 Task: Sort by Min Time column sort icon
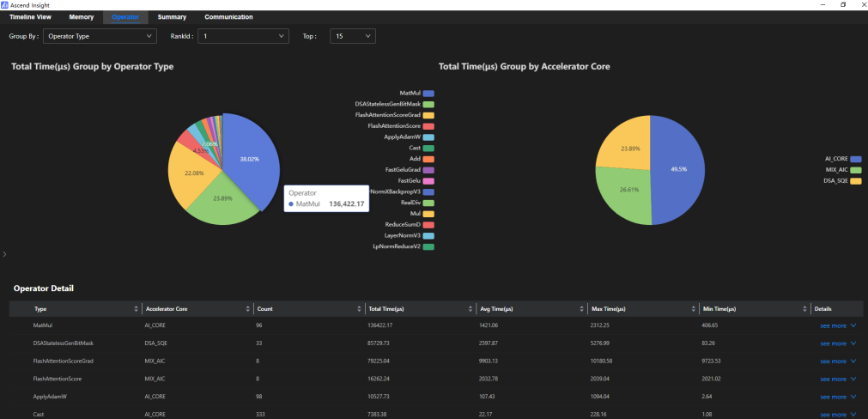pyautogui.click(x=804, y=309)
